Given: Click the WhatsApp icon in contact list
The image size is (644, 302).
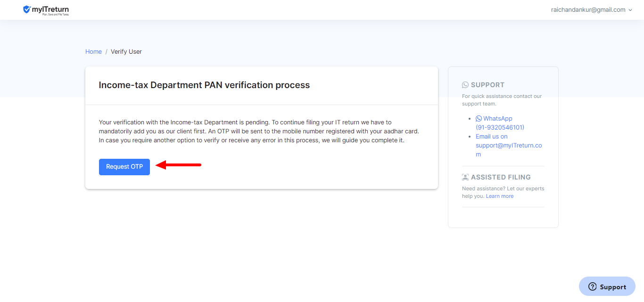Looking at the screenshot, I should coord(479,119).
